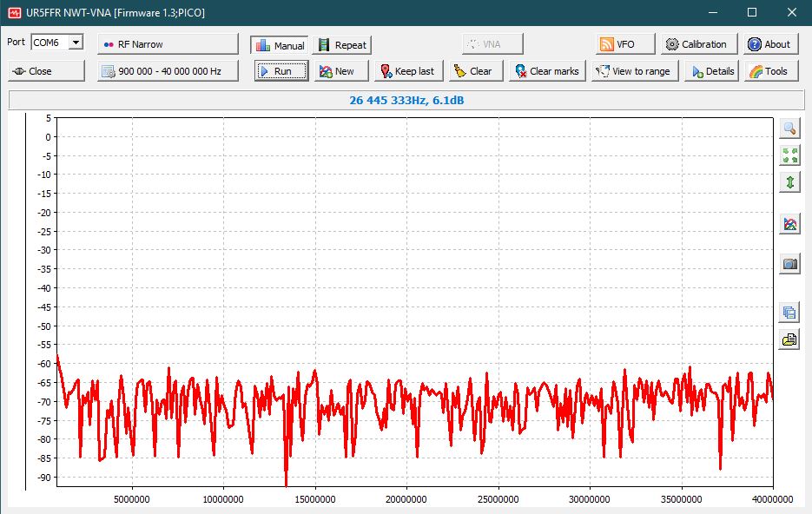
Task: Open the RF Narrow mode selector
Action: coord(168,44)
